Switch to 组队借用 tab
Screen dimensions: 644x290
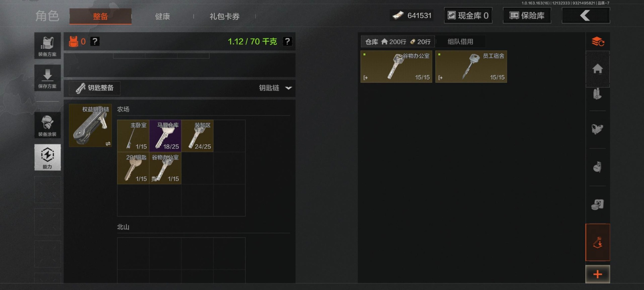click(x=460, y=42)
